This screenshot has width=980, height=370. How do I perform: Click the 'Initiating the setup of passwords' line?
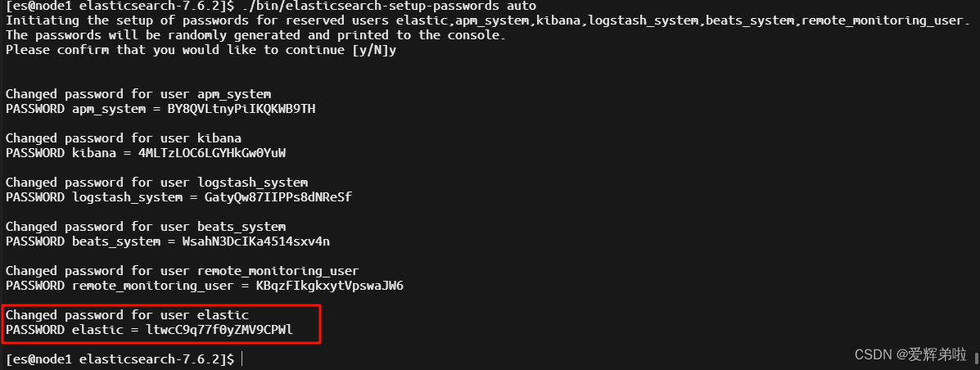(487, 20)
